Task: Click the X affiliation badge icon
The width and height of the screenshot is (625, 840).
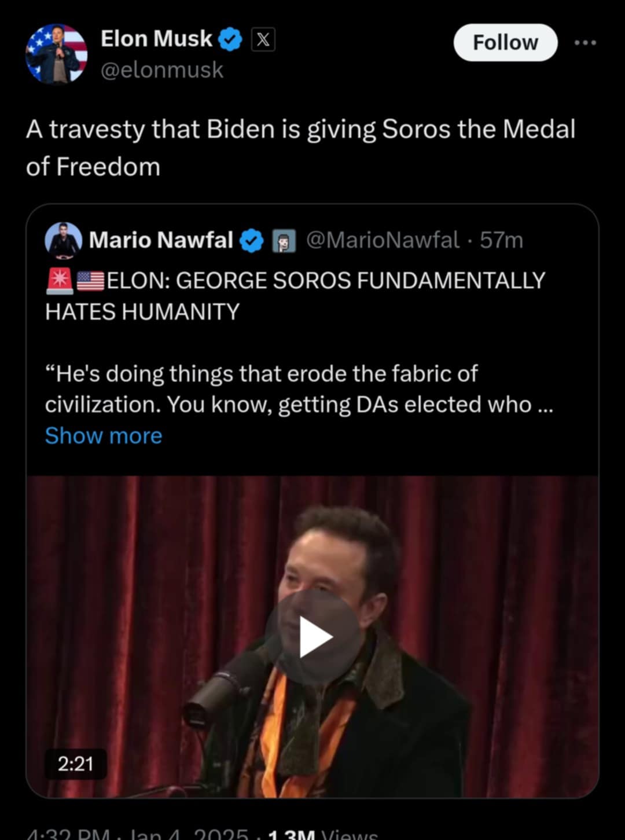Action: [263, 39]
